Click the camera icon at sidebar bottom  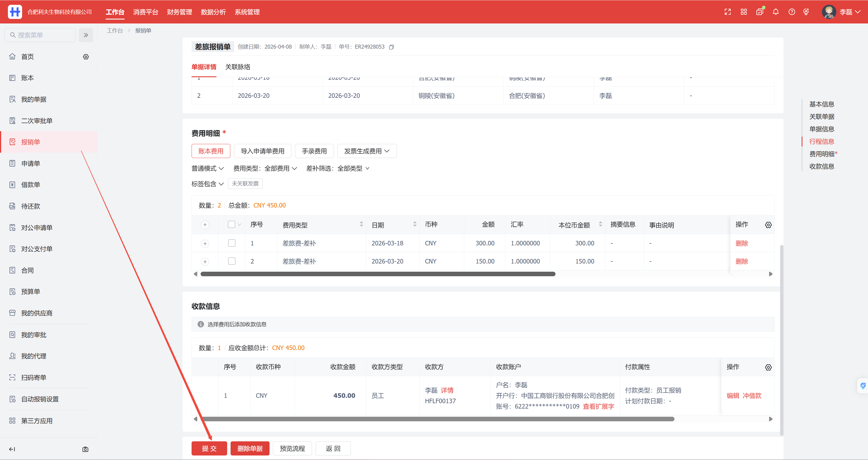coord(85,449)
